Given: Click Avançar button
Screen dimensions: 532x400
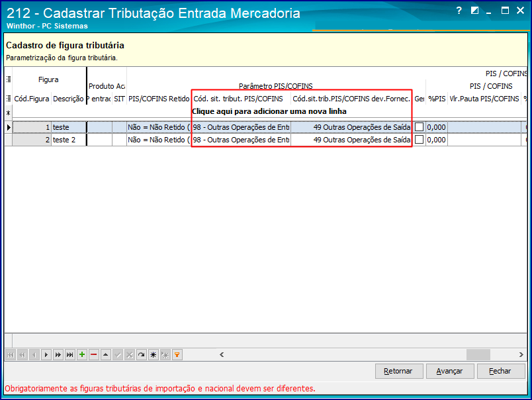Looking at the screenshot, I should coord(450,371).
